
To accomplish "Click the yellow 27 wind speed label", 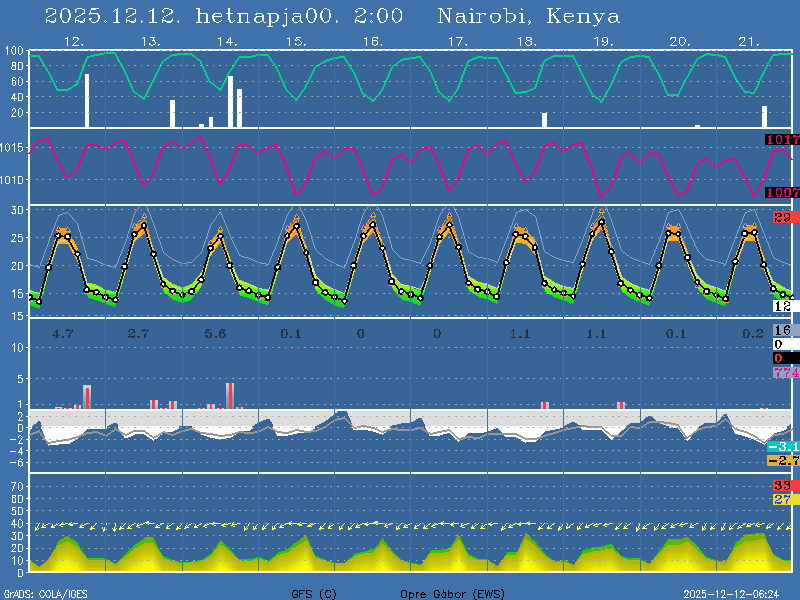I will 782,499.
